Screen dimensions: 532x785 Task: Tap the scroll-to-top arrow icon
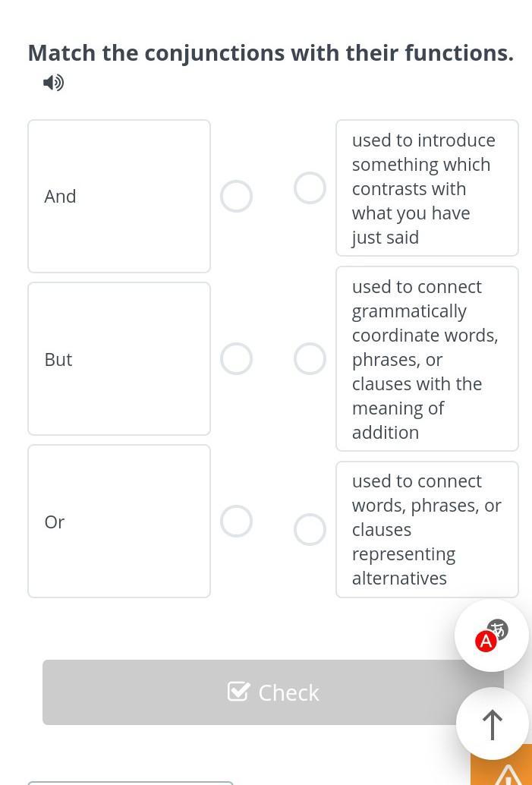pos(493,724)
